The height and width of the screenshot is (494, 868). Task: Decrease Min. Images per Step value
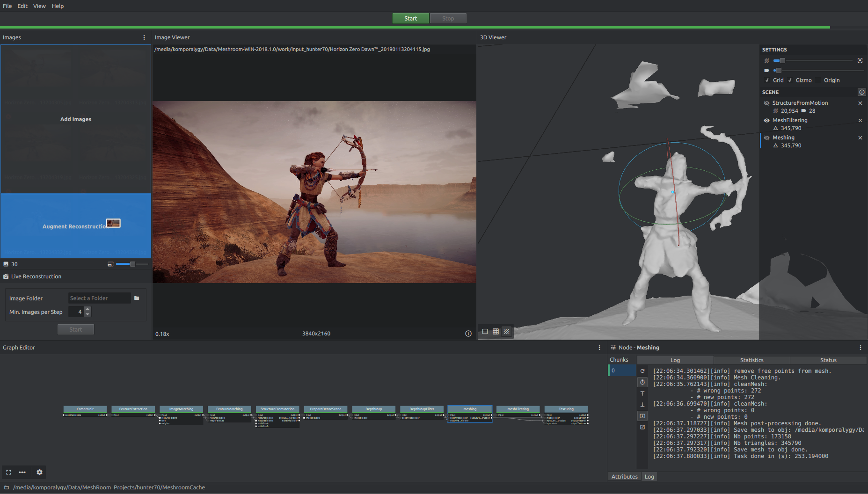tap(88, 314)
